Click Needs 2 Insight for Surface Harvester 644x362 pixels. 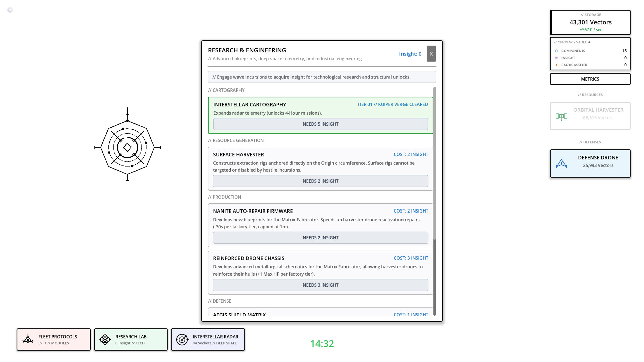(320, 181)
